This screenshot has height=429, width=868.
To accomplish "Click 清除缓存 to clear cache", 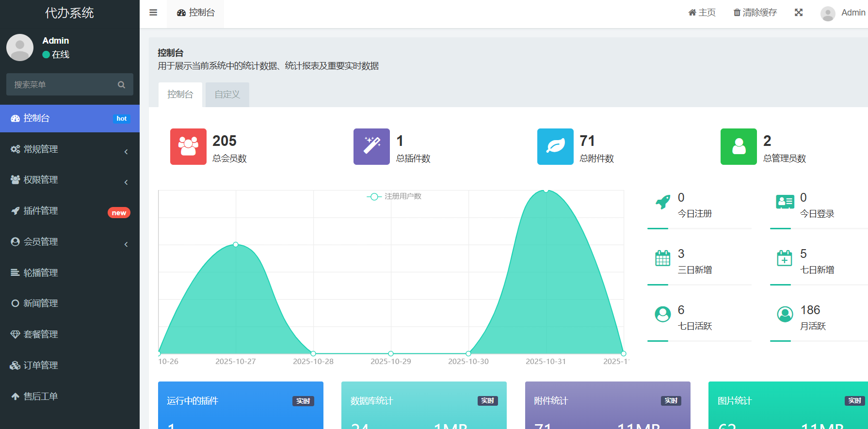I will point(755,13).
